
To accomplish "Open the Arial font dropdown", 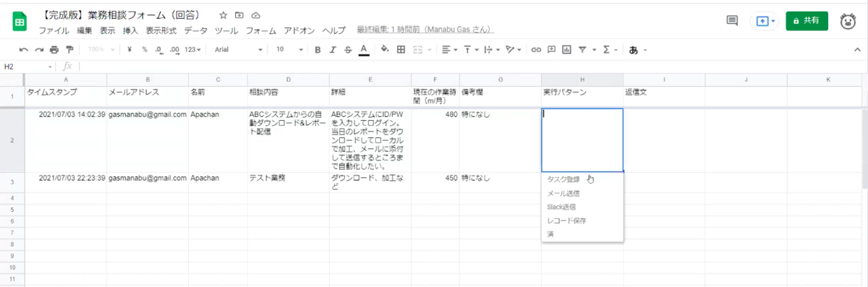I will tap(239, 50).
